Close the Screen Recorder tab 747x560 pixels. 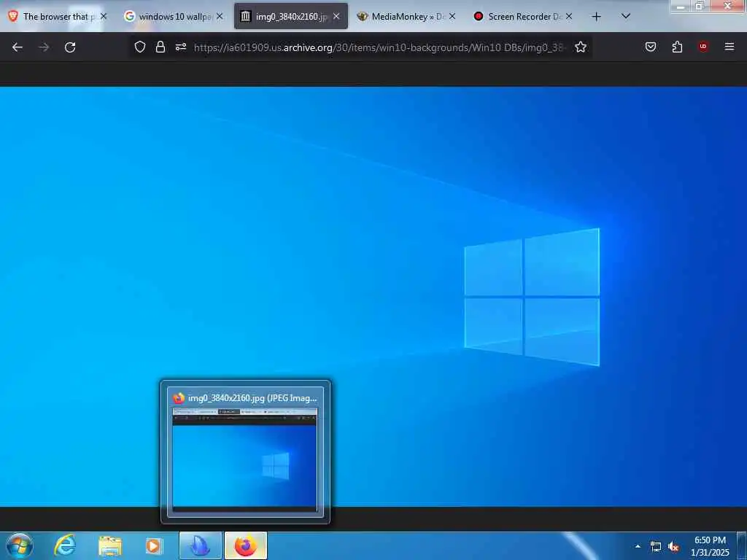(x=569, y=17)
